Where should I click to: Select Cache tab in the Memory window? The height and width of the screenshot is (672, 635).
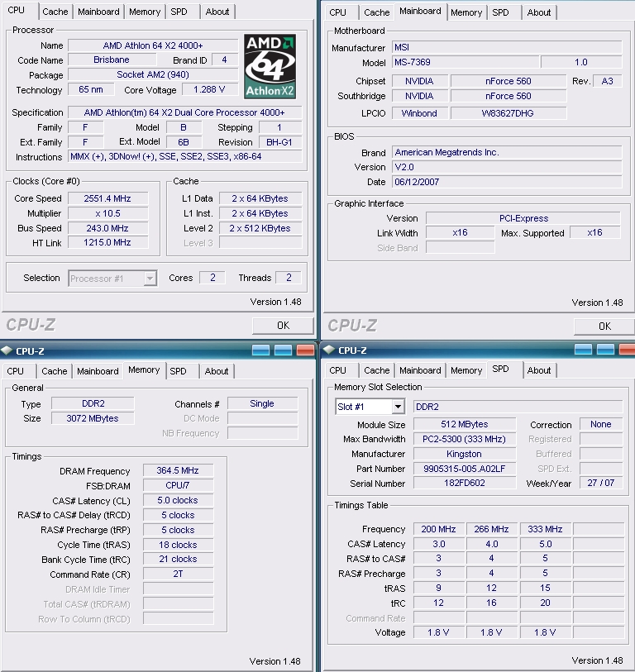pyautogui.click(x=54, y=371)
